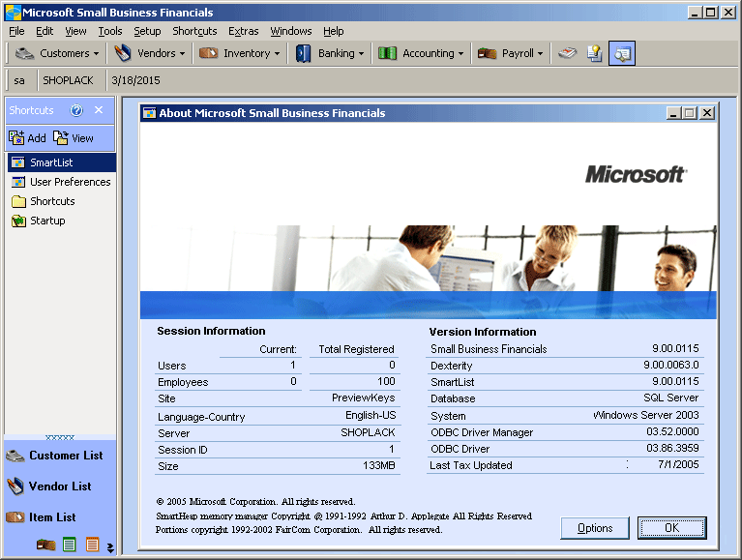Click the PreviewKeys site value
This screenshot has height=560, width=742.
click(363, 398)
